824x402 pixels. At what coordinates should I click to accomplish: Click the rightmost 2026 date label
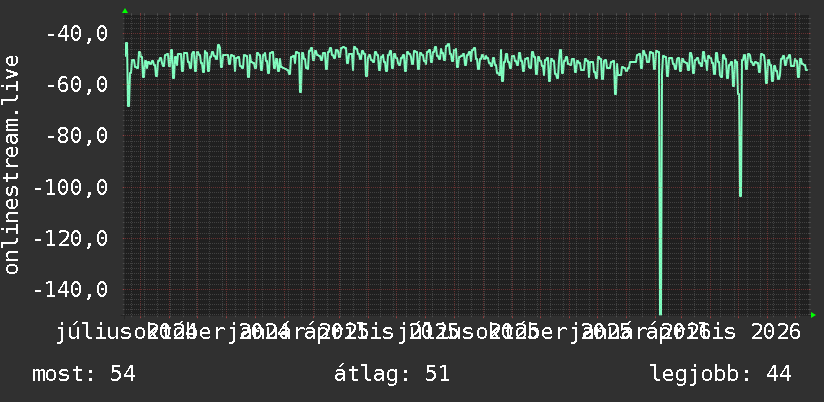[776, 332]
